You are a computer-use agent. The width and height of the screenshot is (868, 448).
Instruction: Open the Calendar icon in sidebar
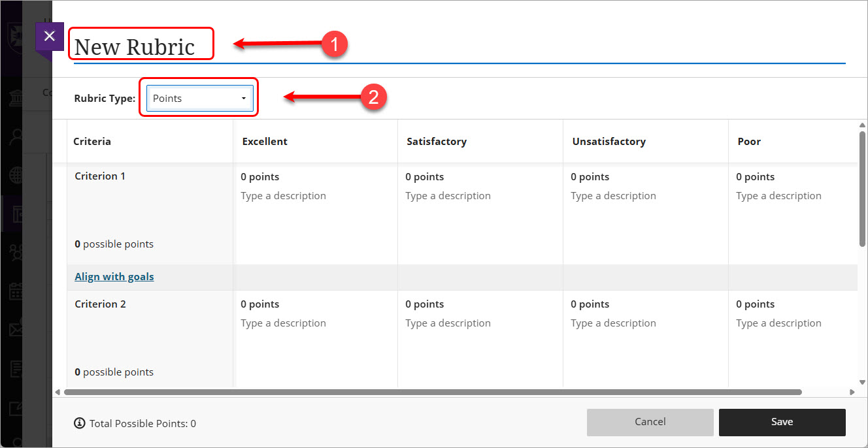point(17,291)
